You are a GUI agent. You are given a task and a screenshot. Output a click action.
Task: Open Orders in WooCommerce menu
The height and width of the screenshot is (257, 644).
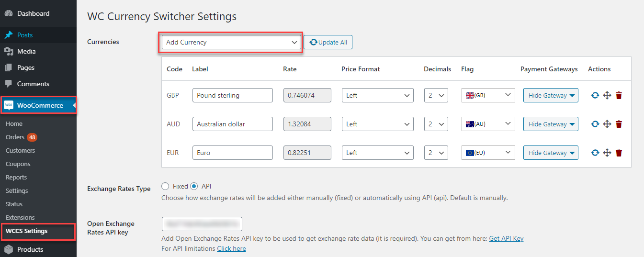[15, 137]
